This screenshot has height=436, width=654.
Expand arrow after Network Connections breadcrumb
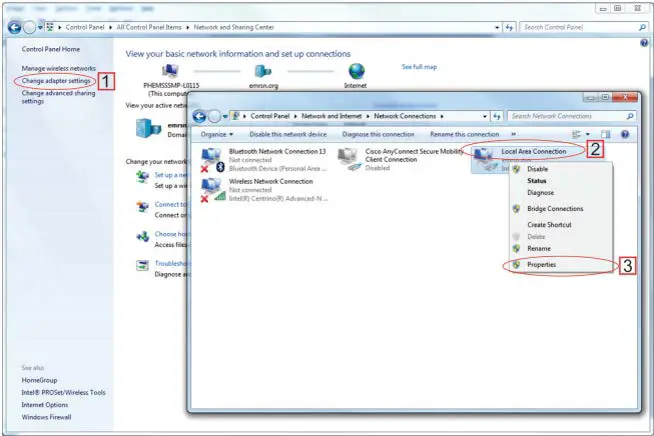[x=442, y=116]
